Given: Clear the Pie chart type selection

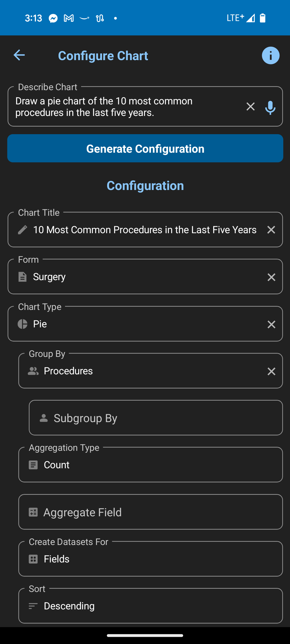Looking at the screenshot, I should click(x=271, y=324).
